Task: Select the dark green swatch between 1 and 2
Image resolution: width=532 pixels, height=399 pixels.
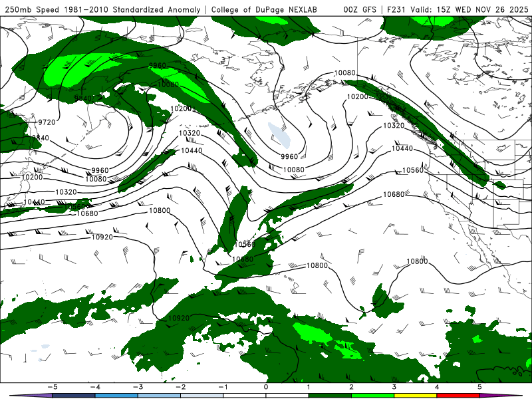Action: [330, 396]
